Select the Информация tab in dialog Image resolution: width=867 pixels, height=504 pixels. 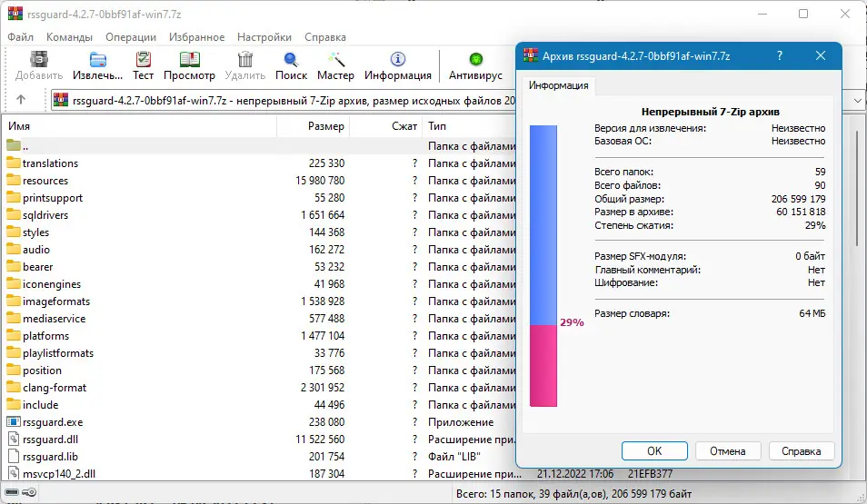(x=559, y=85)
